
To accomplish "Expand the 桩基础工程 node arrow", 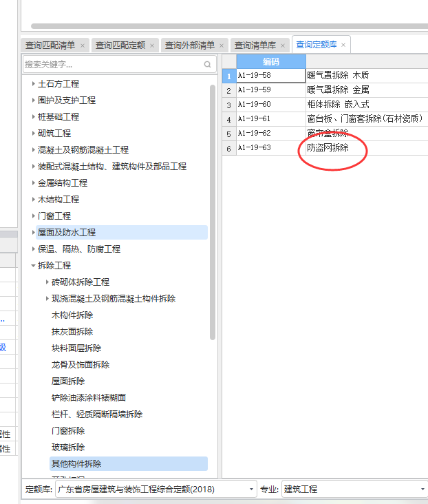I will point(34,116).
